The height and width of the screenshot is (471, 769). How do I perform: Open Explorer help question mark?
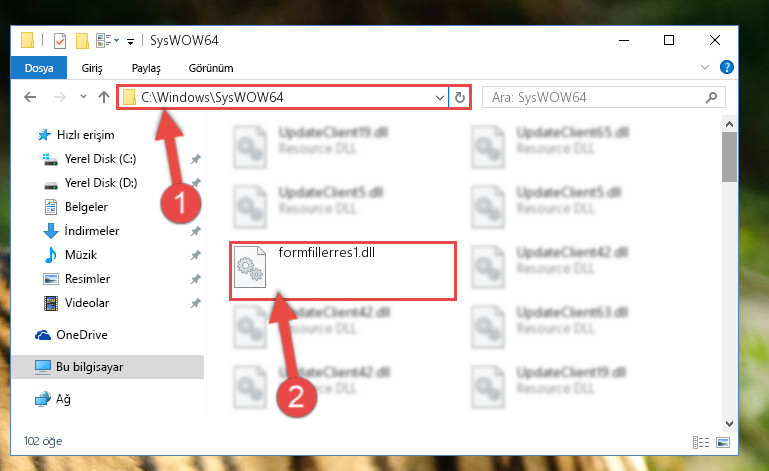point(726,67)
